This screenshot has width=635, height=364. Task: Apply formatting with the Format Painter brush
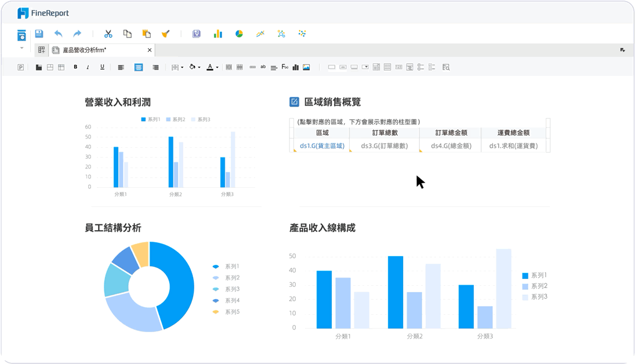click(167, 34)
